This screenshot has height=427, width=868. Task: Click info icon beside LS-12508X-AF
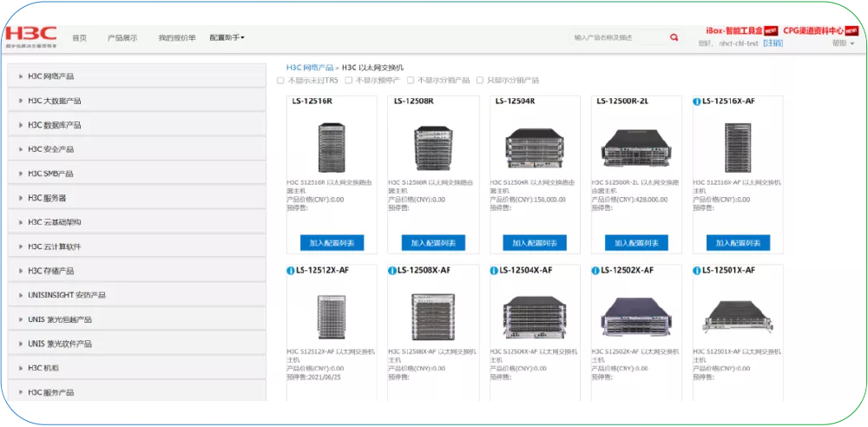coord(392,270)
